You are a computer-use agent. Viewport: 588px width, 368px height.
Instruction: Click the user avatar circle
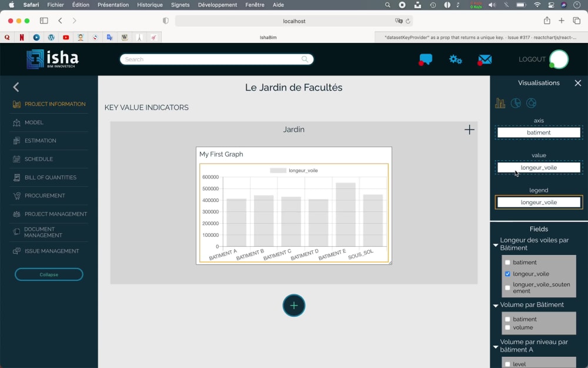(559, 59)
